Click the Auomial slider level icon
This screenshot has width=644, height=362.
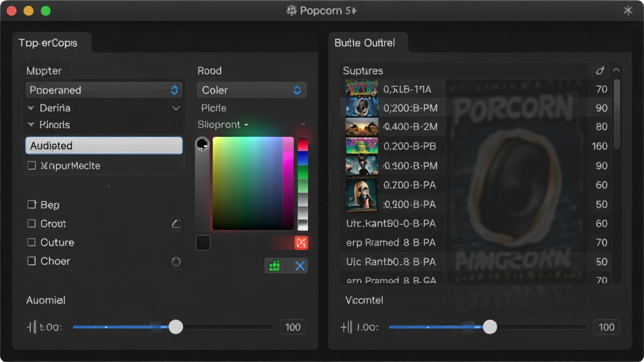click(33, 327)
